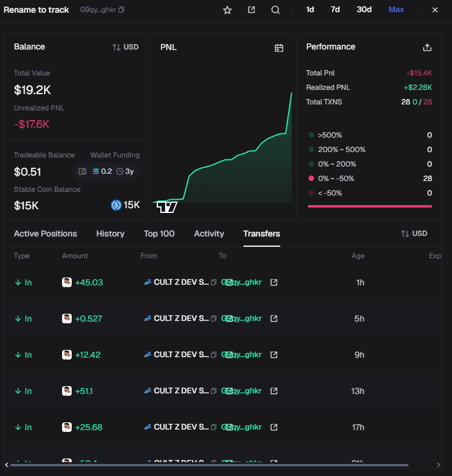452x476 pixels.
Task: Sort transfers by Age column
Action: point(358,256)
